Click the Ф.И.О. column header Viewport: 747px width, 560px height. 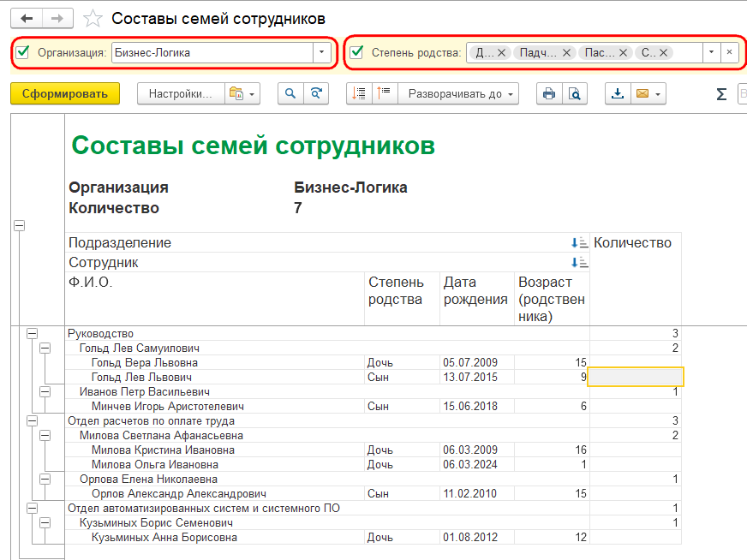click(x=215, y=299)
